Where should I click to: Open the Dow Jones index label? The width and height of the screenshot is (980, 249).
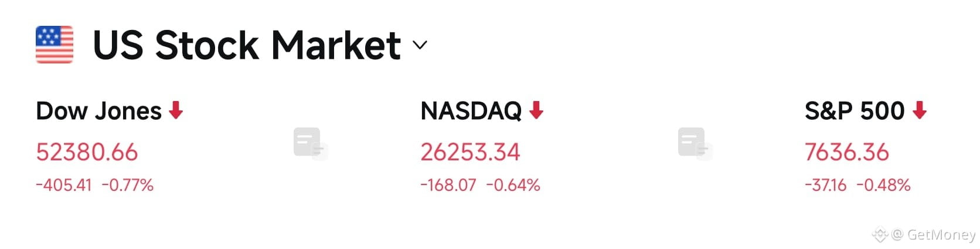tap(98, 111)
